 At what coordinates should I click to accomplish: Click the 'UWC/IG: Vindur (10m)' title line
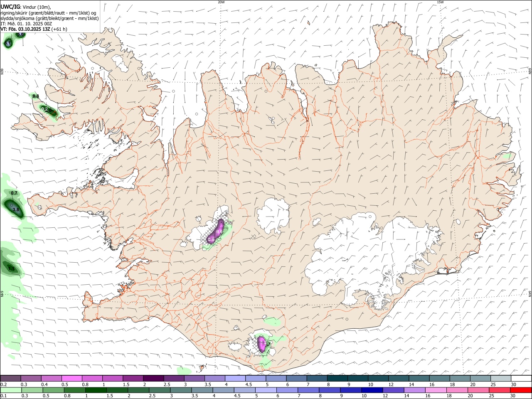pos(26,7)
